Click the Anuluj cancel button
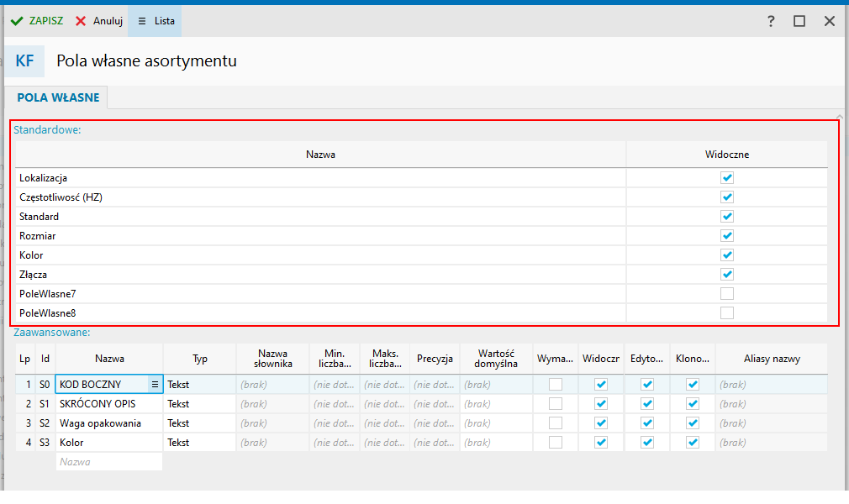849x504 pixels. coord(99,21)
